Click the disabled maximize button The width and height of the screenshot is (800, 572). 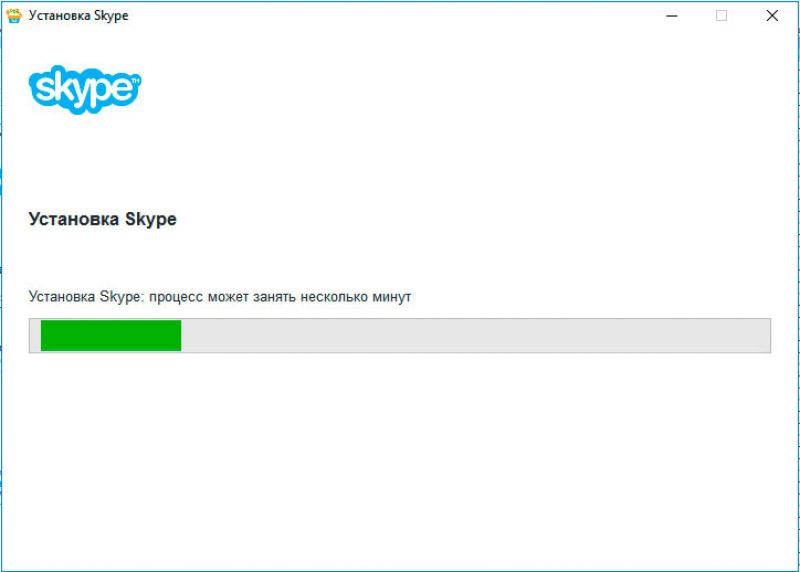pyautogui.click(x=721, y=16)
